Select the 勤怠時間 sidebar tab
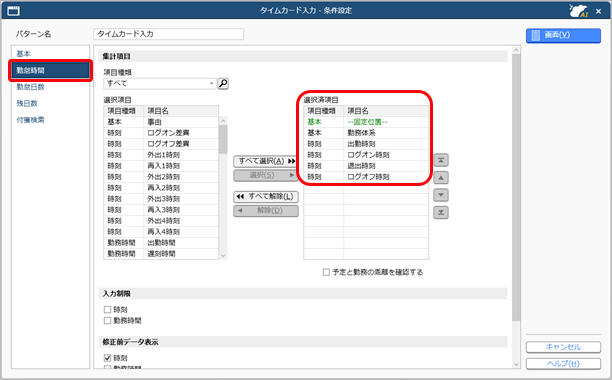This screenshot has width=612, height=380. (50, 71)
